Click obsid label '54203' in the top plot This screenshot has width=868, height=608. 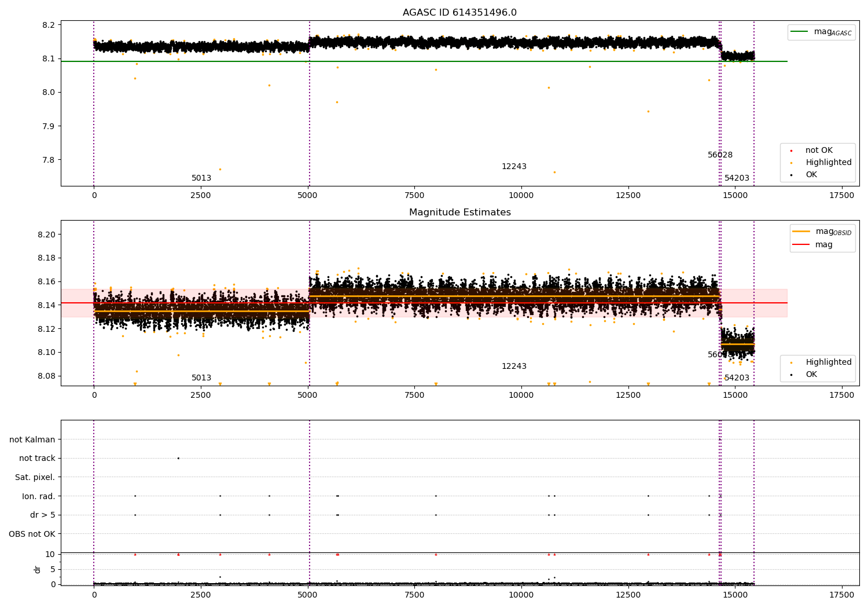737,178
